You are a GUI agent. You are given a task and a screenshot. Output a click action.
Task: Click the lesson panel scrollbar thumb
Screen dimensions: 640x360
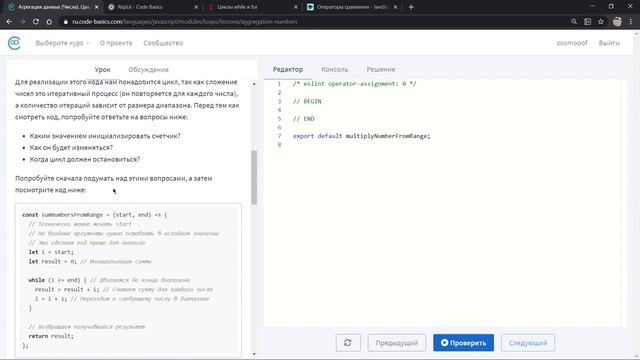pyautogui.click(x=254, y=178)
